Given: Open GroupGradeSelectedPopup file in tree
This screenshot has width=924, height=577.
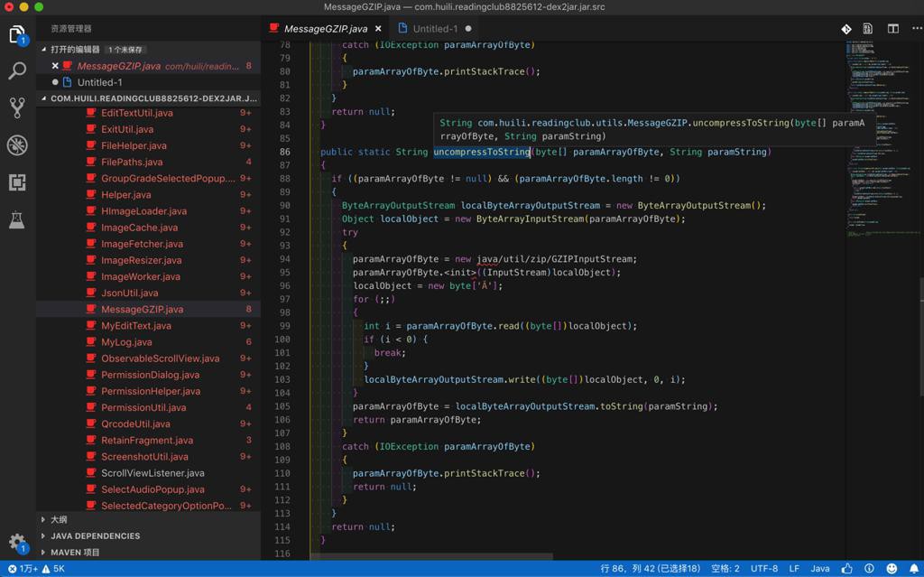Looking at the screenshot, I should tap(149, 178).
